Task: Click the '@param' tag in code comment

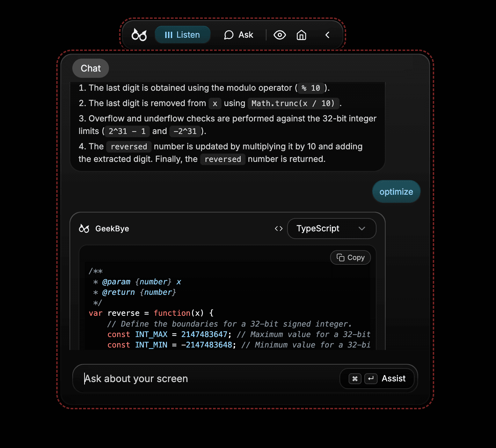Action: (116, 282)
